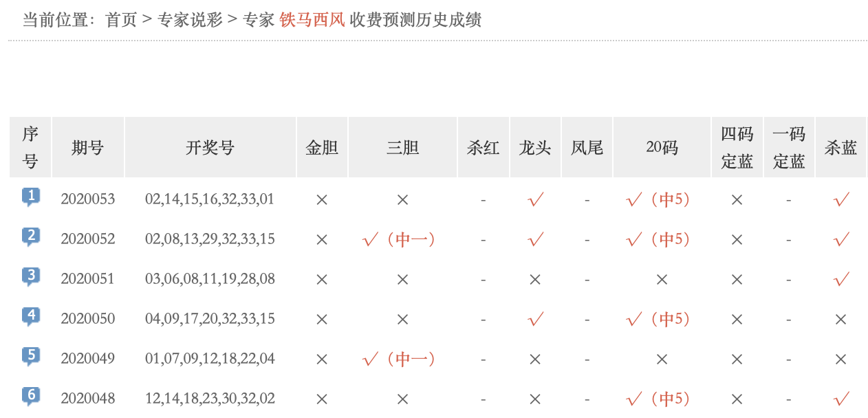Image resolution: width=868 pixels, height=418 pixels.
Task: Open 专家说彩 breadcrumb link
Action: coord(190,20)
